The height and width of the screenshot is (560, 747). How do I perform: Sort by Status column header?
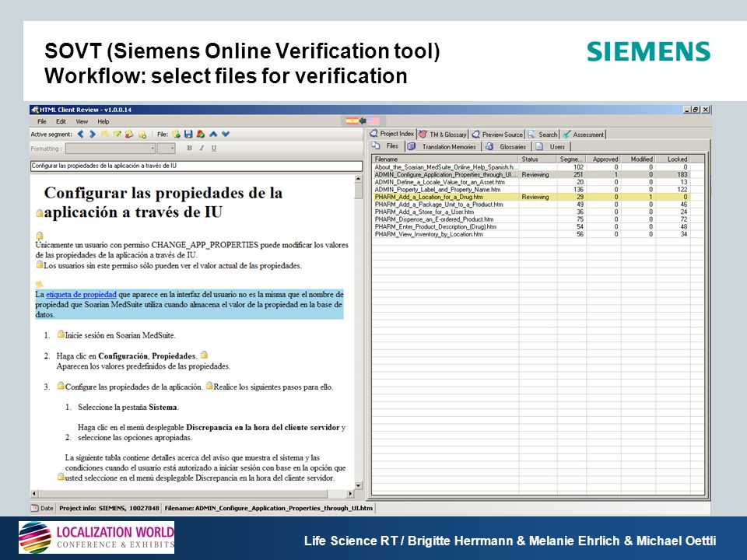[538, 159]
